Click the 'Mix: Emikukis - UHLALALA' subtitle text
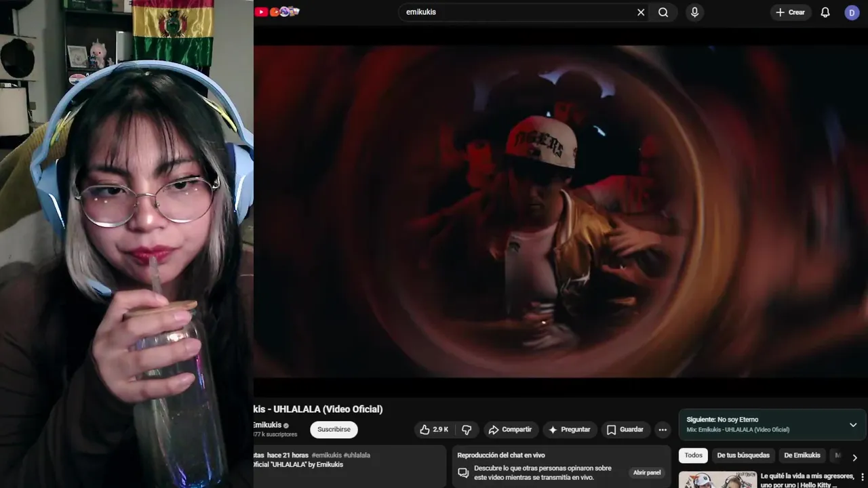This screenshot has width=868, height=488. 738,430
